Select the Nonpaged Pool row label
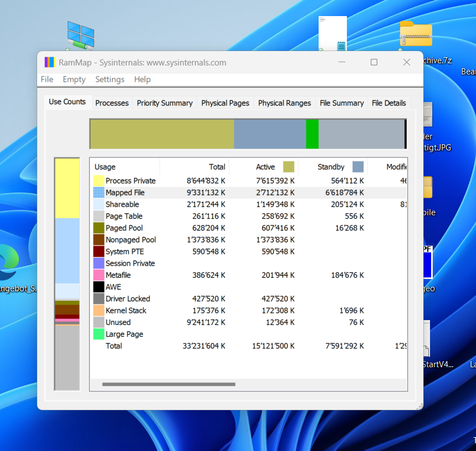Image resolution: width=476 pixels, height=451 pixels. coord(131,240)
